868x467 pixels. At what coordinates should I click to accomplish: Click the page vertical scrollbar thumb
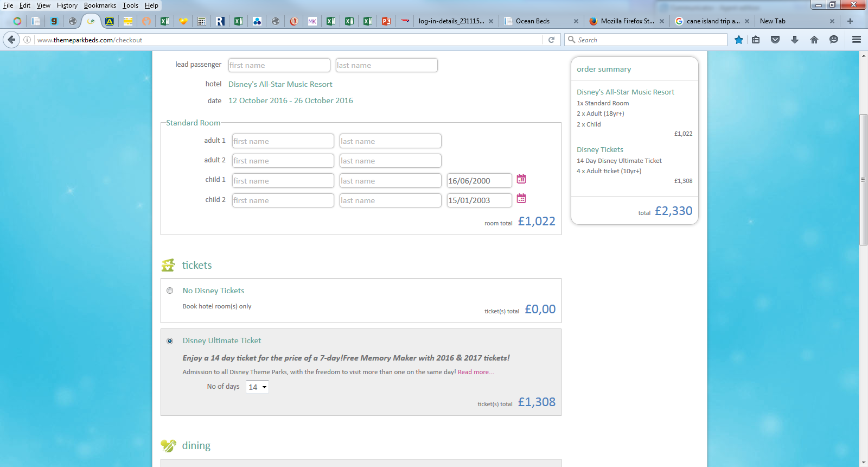click(x=864, y=180)
